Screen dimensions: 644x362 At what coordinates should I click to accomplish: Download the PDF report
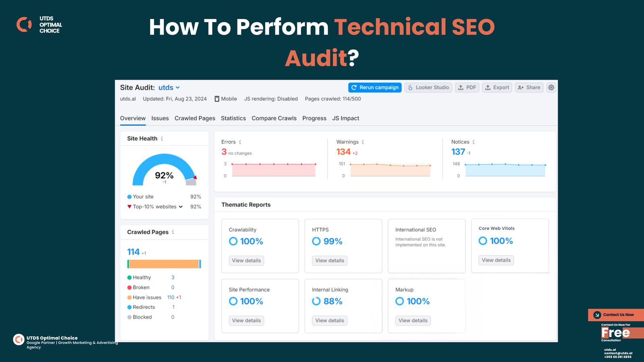(467, 87)
